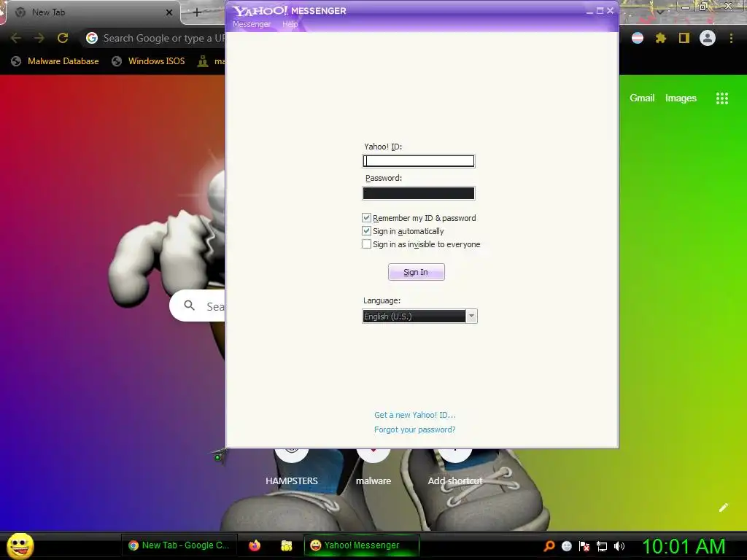This screenshot has height=560, width=747.
Task: Minimize the Yahoo Messenger window
Action: (x=589, y=11)
